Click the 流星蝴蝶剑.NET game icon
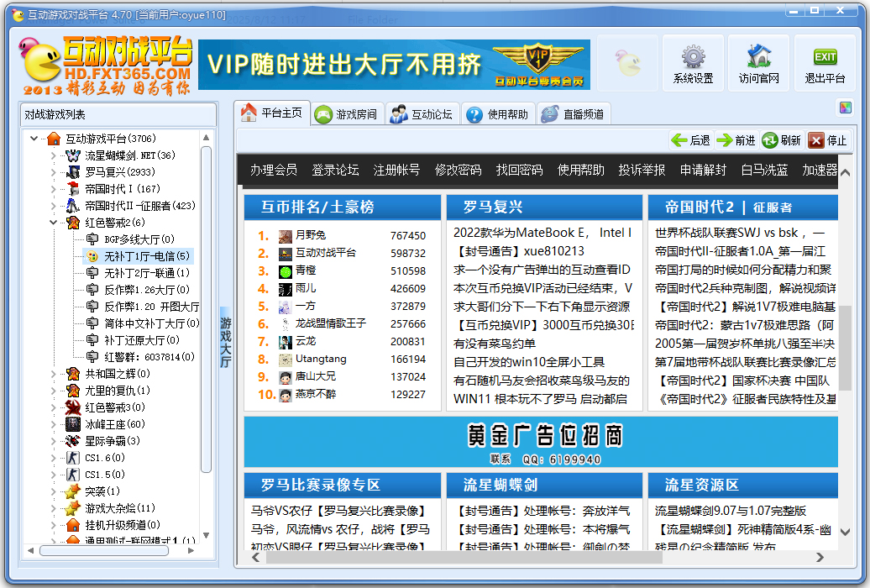870x588 pixels. (x=73, y=155)
